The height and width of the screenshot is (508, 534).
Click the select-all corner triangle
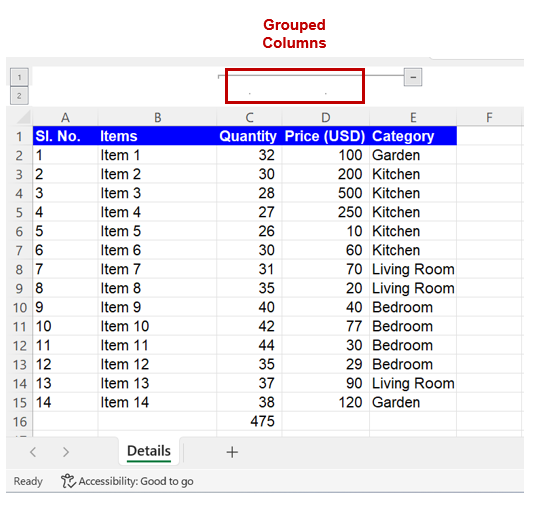click(24, 117)
